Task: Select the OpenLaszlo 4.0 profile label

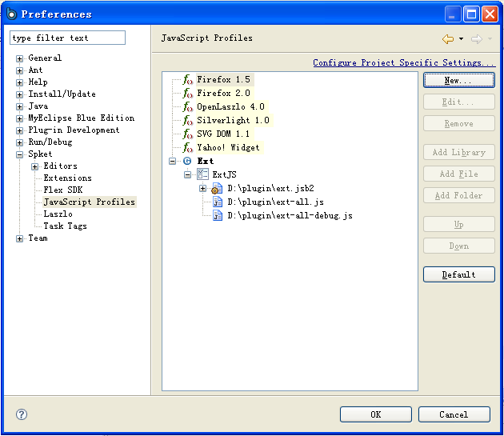Action: (230, 106)
